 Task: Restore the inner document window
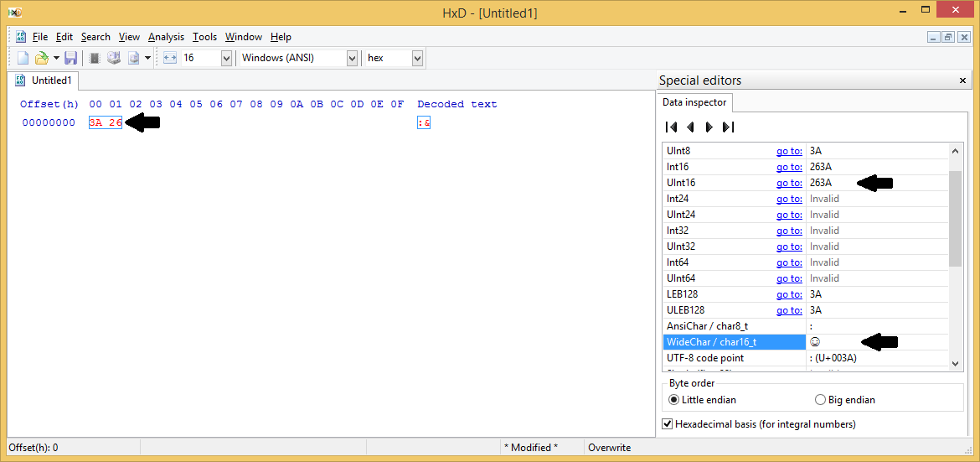(x=948, y=37)
